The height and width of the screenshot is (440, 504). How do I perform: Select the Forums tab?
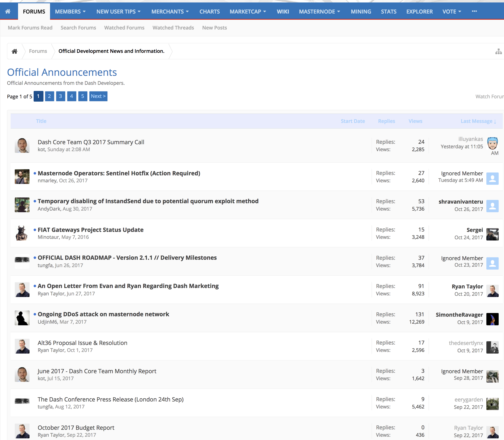[x=34, y=11]
